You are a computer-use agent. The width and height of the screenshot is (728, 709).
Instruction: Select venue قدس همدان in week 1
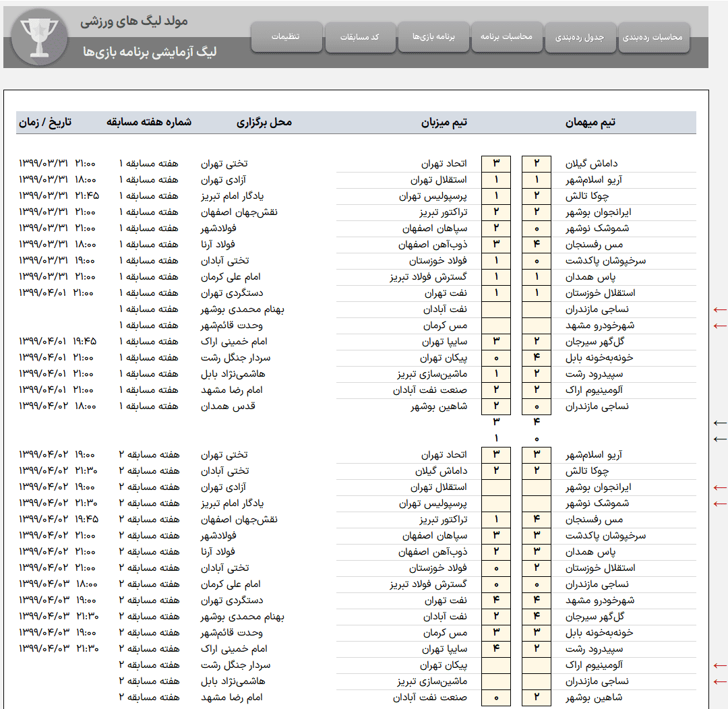coord(228,406)
